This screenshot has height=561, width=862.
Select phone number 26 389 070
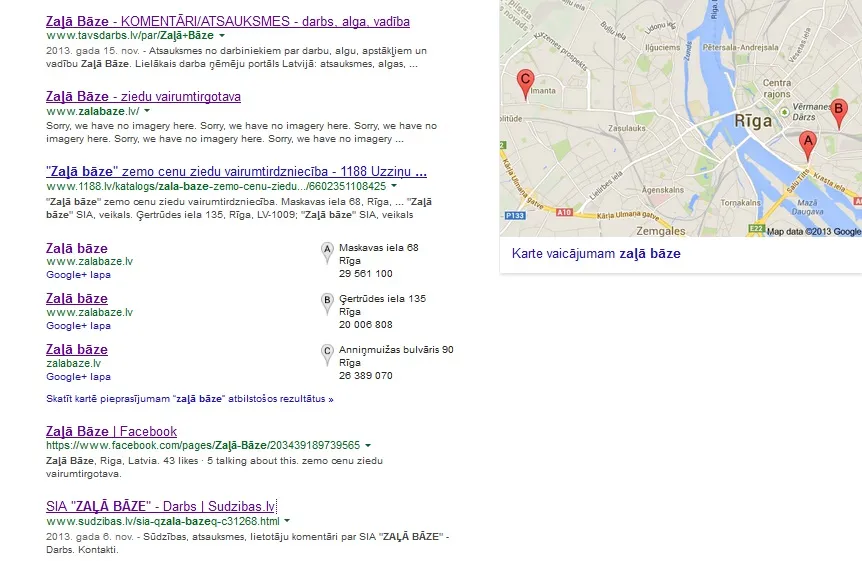click(x=366, y=376)
